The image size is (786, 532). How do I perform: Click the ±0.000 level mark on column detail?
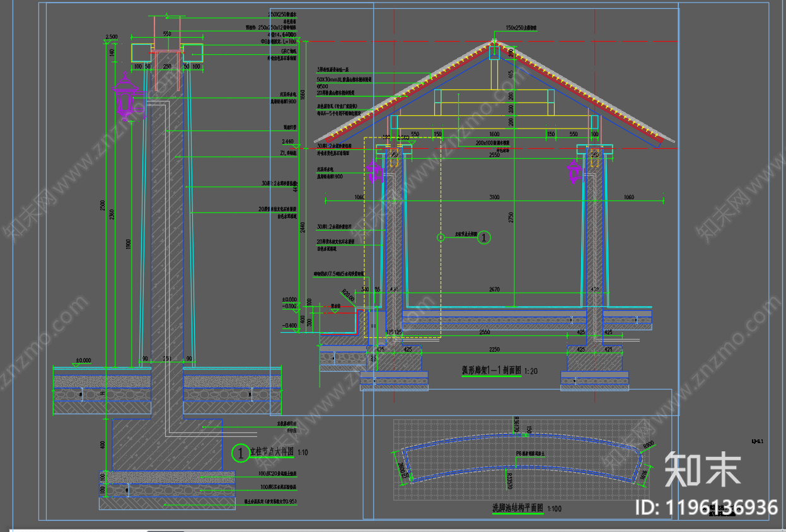[x=83, y=361]
